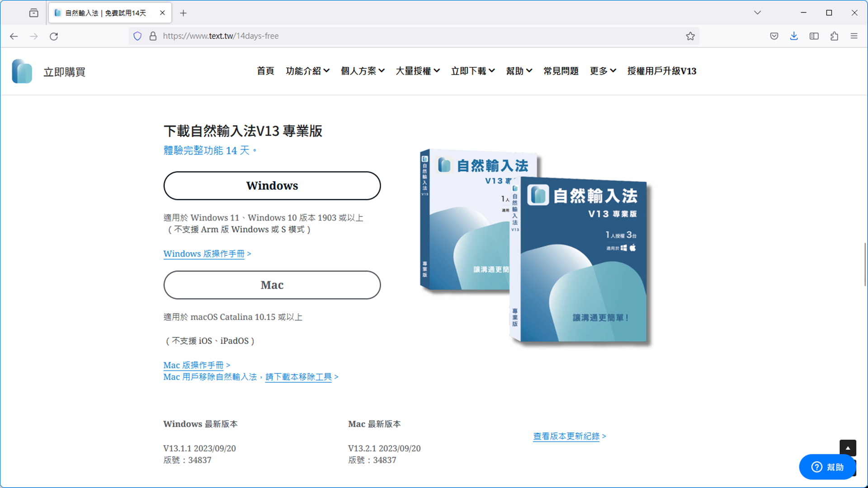
Task: Go to 首頁 in navigation
Action: 265,71
